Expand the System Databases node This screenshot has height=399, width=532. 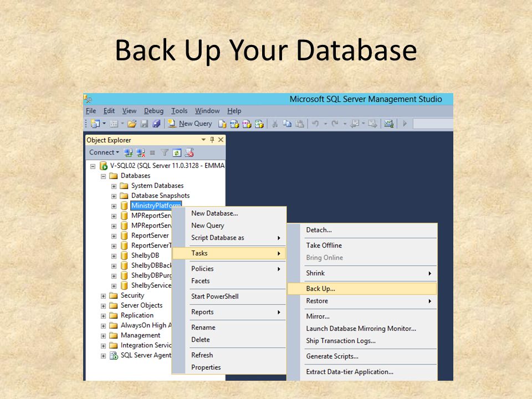(114, 186)
